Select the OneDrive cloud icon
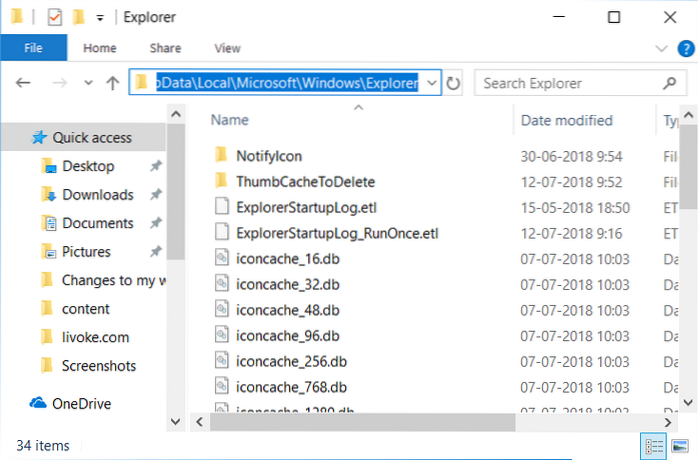This screenshot has width=698, height=460. coord(40,404)
